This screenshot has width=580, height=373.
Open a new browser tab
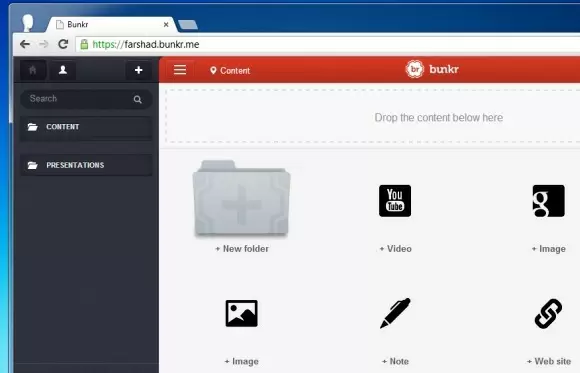tap(188, 25)
